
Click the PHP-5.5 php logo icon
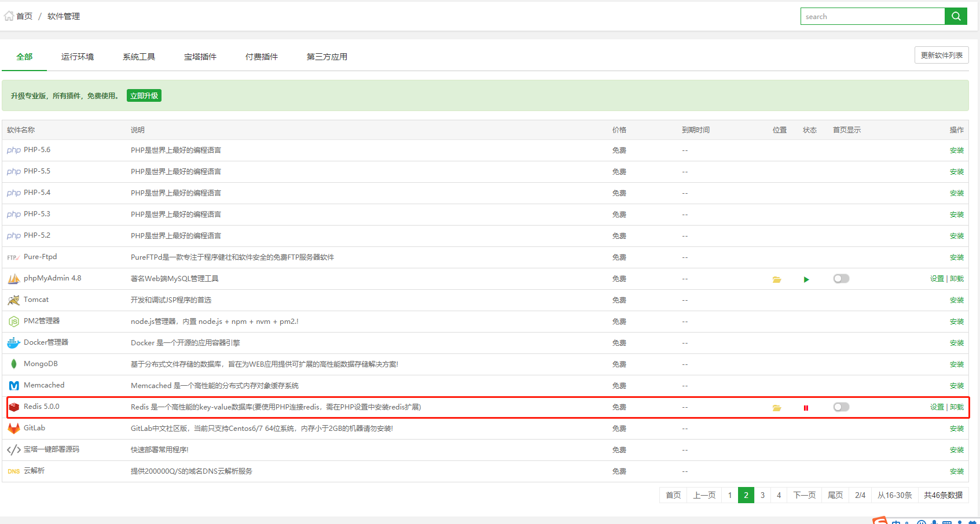(x=14, y=172)
